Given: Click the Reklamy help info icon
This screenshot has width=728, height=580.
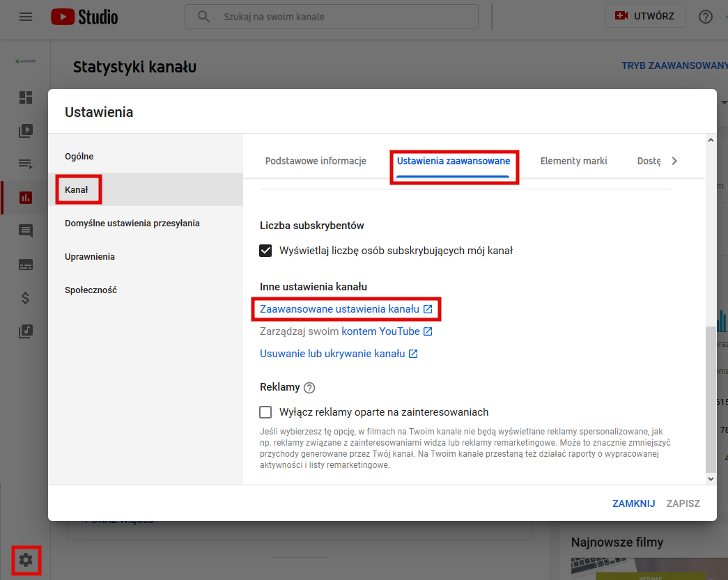Looking at the screenshot, I should click(309, 387).
